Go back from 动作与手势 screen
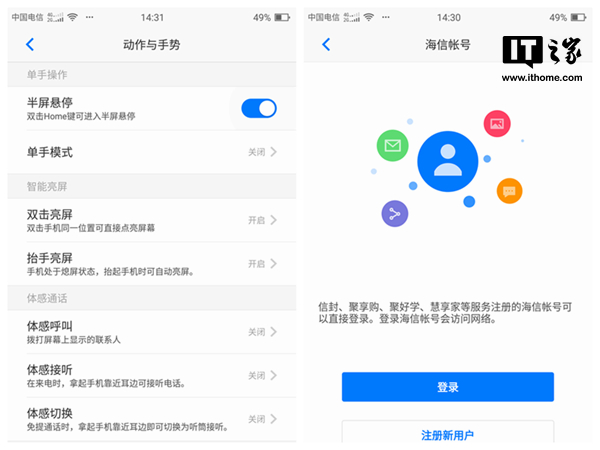 point(30,44)
